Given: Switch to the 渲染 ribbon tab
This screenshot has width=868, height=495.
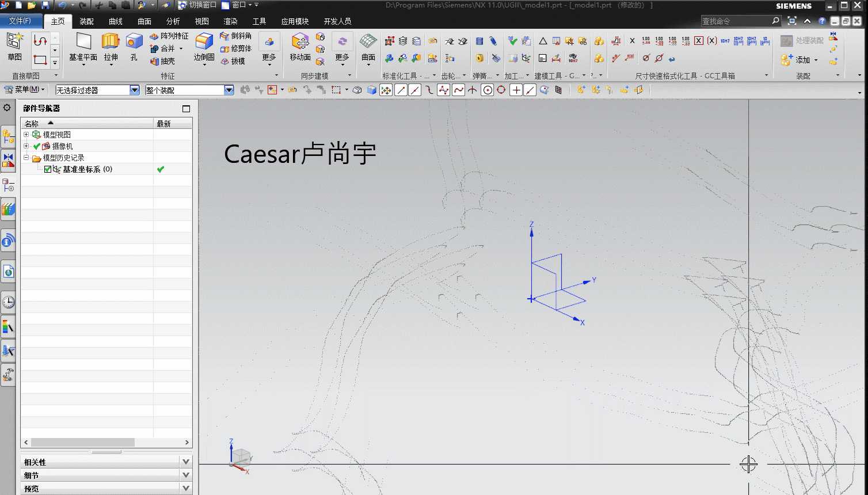Looking at the screenshot, I should point(231,21).
